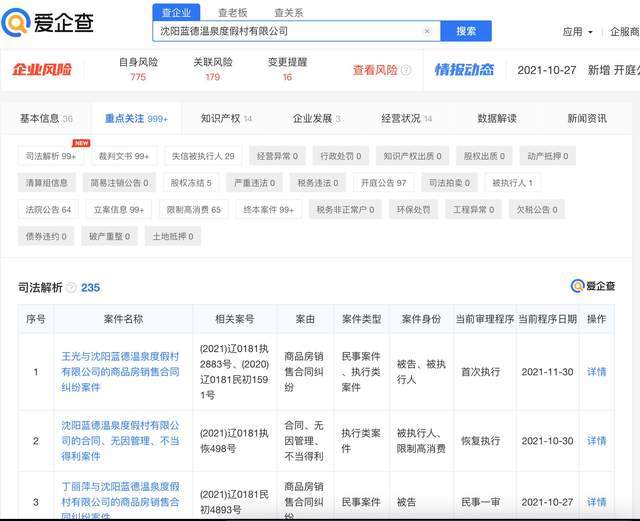Viewport: 640px width, 521px height.
Task: Open the 数据解读 tab
Action: [497, 118]
